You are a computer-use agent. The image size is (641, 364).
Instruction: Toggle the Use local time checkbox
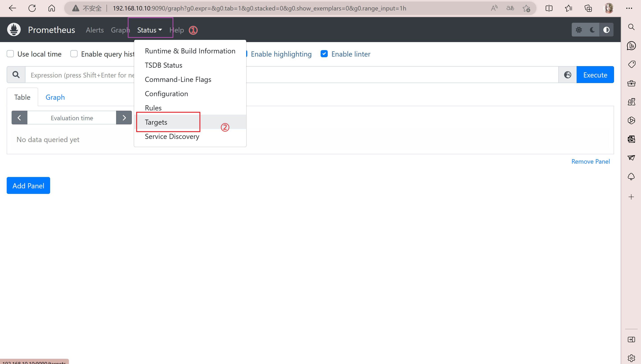click(x=10, y=54)
